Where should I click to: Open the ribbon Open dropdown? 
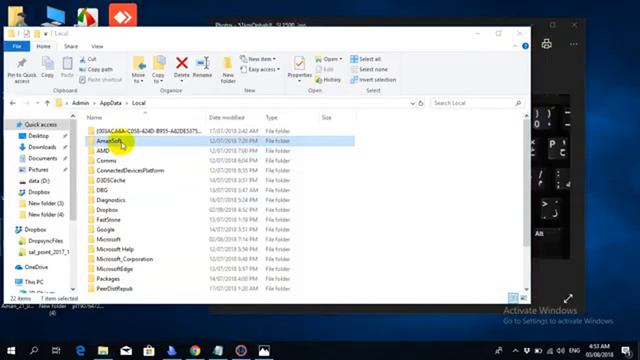329,59
